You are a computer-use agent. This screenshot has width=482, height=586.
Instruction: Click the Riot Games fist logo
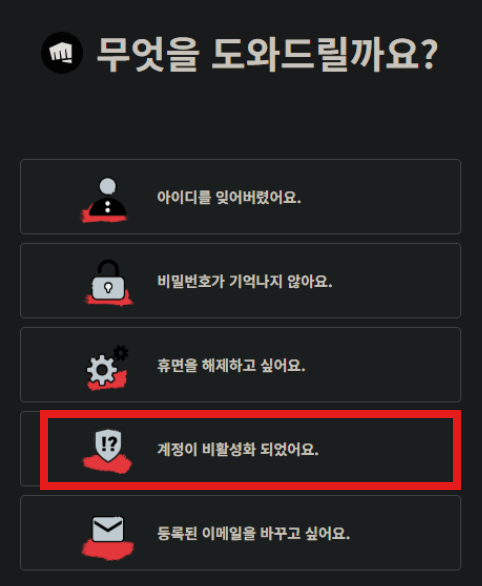[x=62, y=53]
